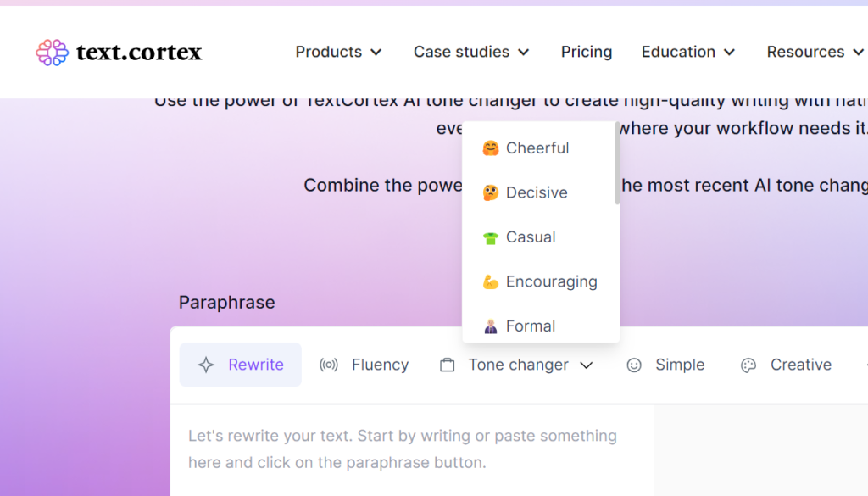Switch to the Simple tab

tap(665, 365)
